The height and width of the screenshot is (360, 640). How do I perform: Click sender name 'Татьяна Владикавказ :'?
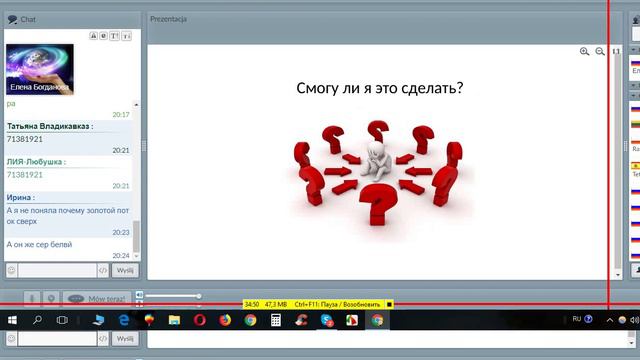tap(50, 126)
